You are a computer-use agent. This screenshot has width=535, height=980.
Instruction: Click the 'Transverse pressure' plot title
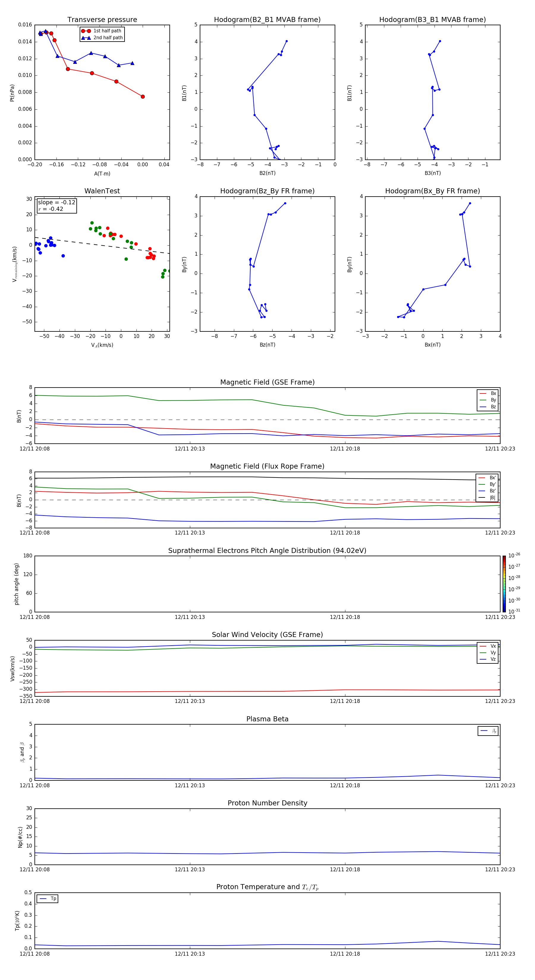tap(102, 19)
